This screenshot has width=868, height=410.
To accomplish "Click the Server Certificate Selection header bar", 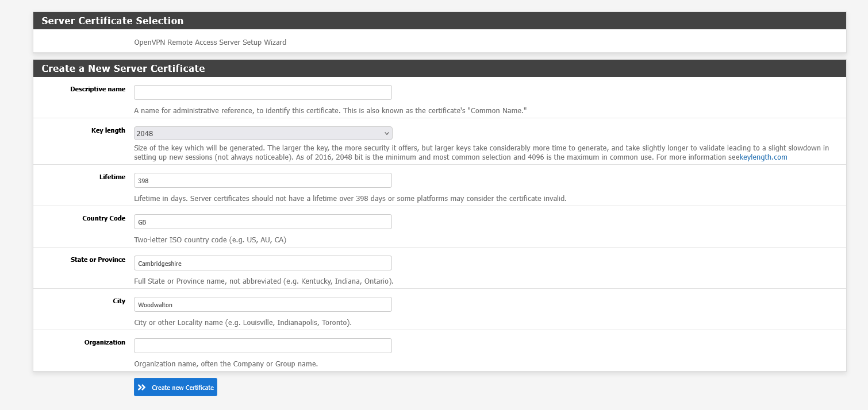I will click(x=112, y=20).
